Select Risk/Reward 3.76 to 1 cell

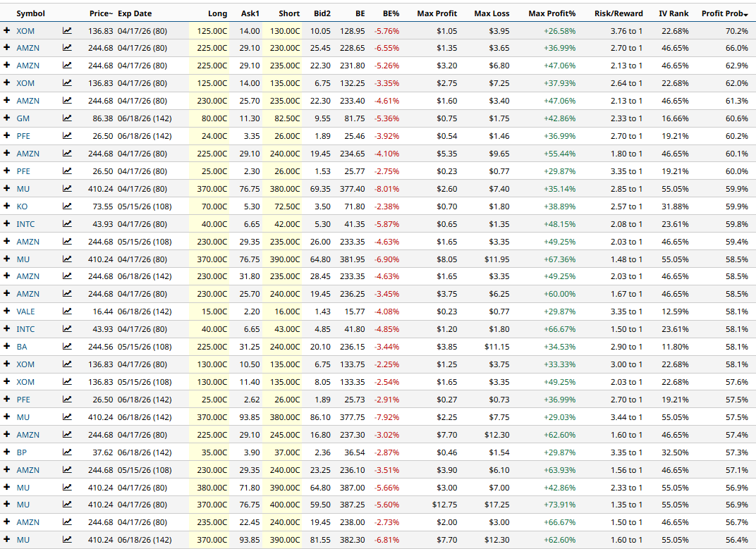coord(626,31)
